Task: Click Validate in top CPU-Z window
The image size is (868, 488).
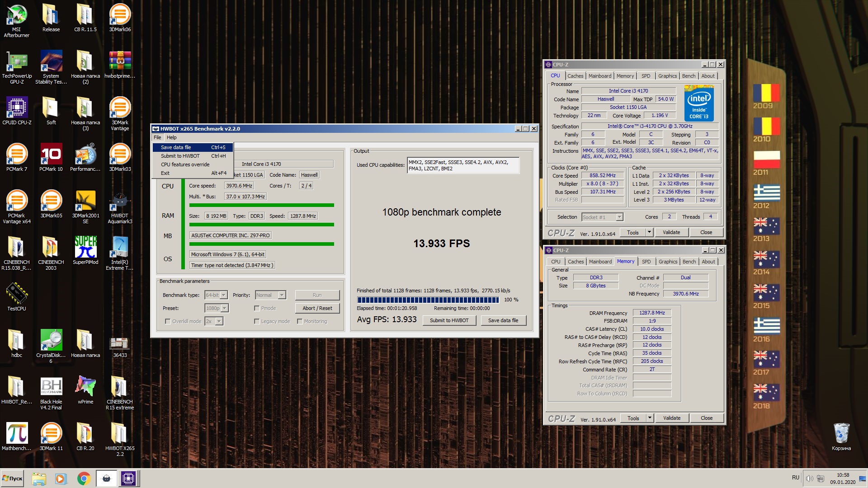Action: (671, 232)
